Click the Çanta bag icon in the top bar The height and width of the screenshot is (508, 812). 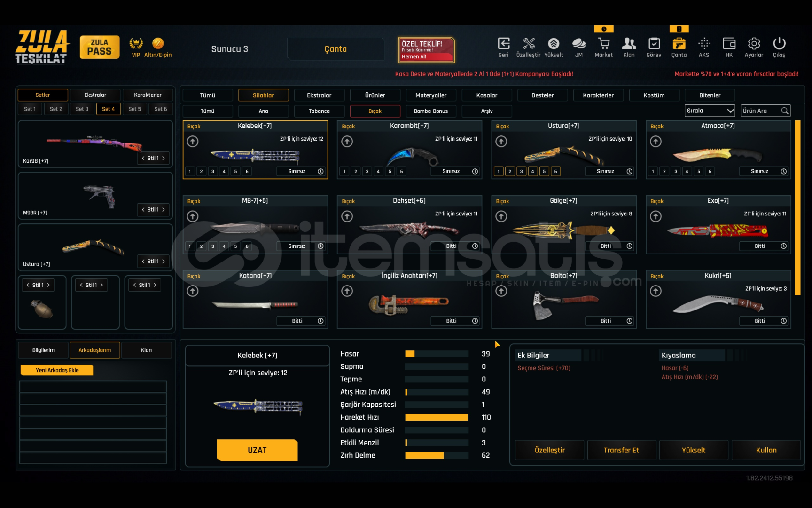pos(679,44)
